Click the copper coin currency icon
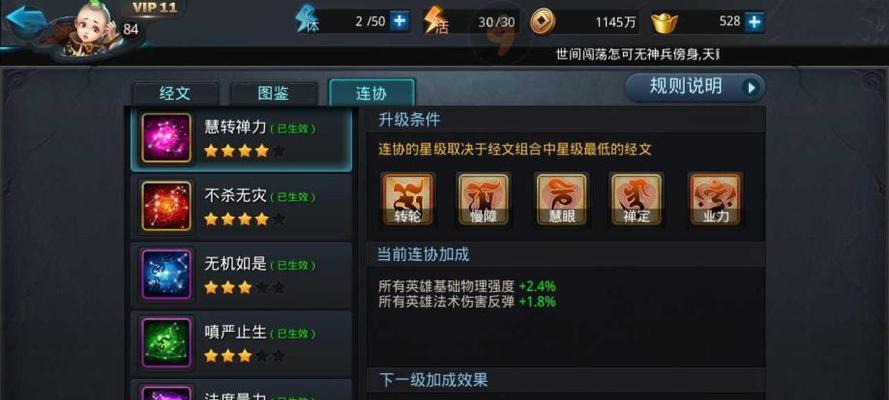Viewport: 889px width, 400px height. (x=543, y=22)
